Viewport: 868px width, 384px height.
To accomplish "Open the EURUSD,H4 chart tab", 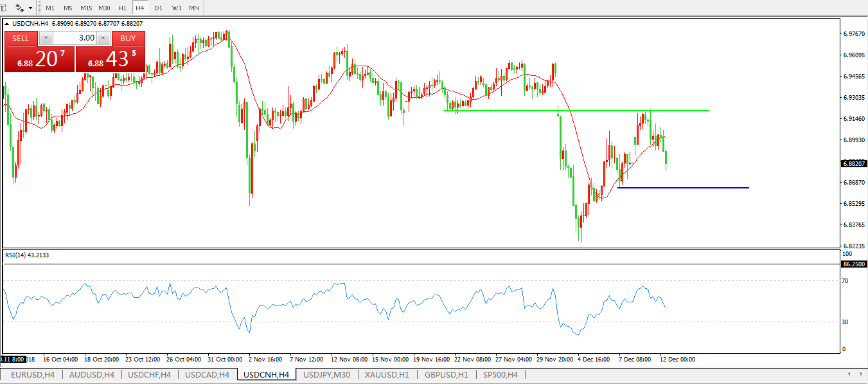I will point(33,374).
